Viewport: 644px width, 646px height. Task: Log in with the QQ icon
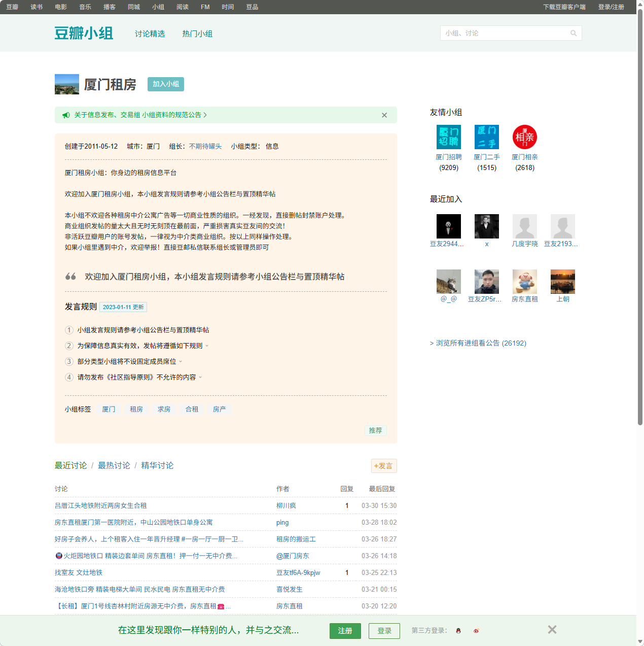tap(458, 631)
